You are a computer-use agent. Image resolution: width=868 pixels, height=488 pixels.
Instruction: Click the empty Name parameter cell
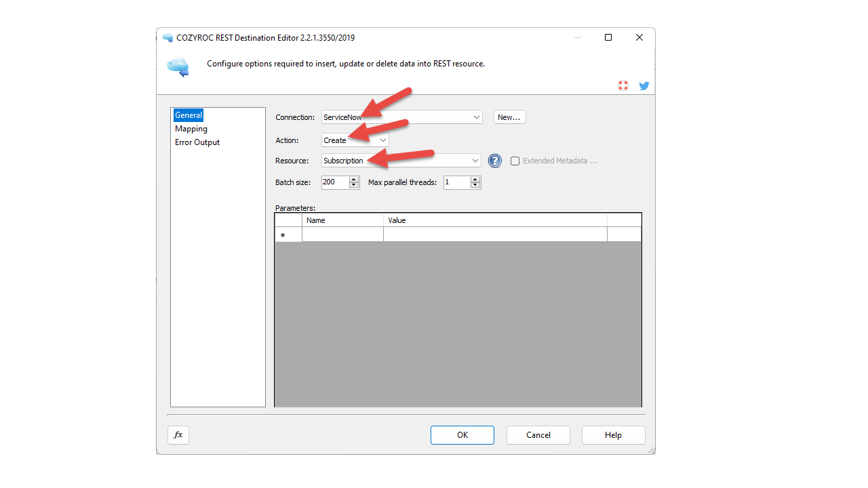tap(342, 235)
